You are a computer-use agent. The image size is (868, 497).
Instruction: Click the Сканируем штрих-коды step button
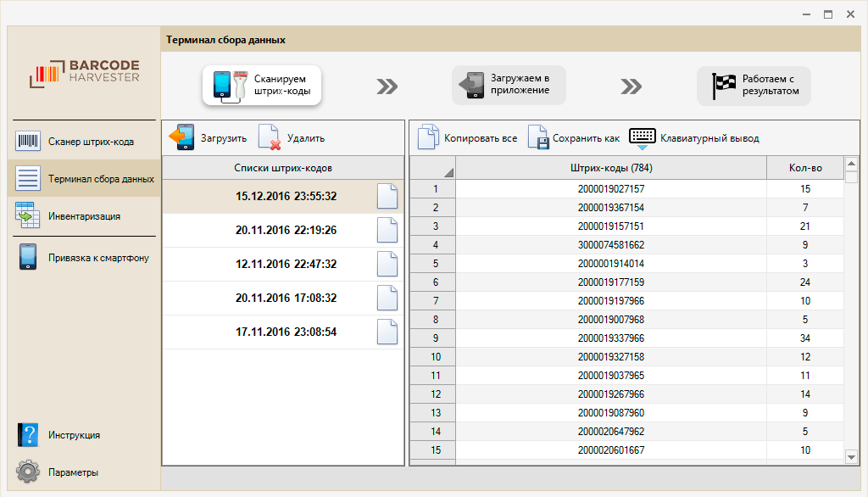pyautogui.click(x=262, y=86)
